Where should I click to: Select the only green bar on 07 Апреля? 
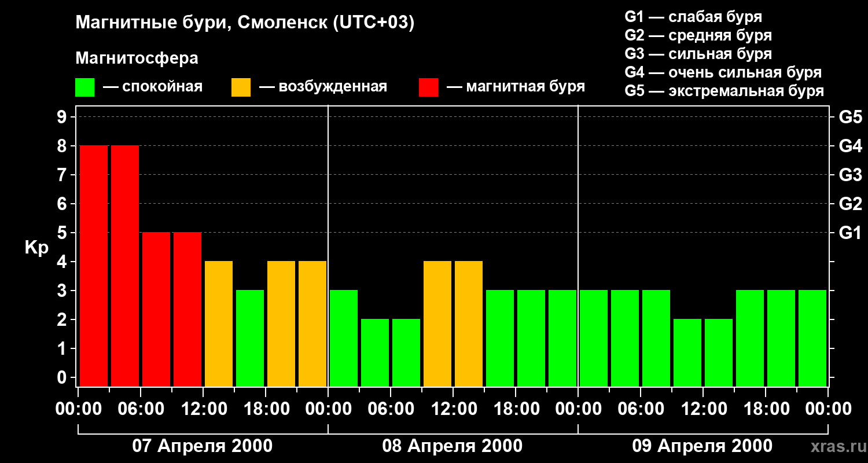click(250, 338)
